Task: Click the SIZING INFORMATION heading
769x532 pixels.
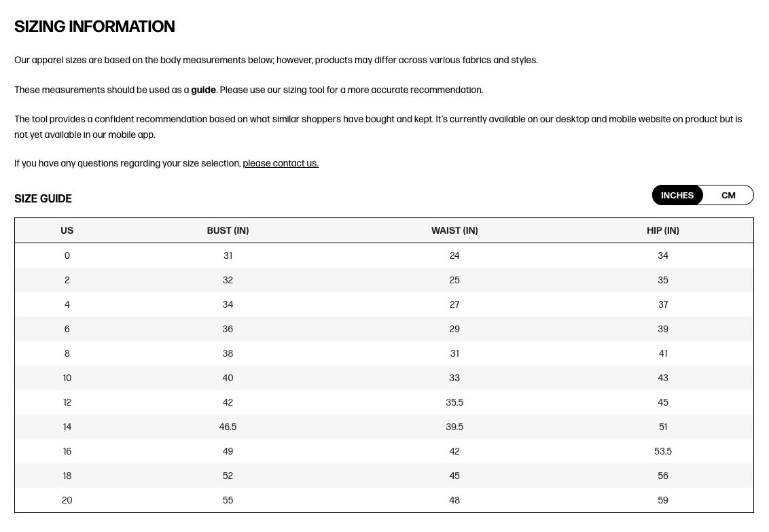Action: pos(94,26)
